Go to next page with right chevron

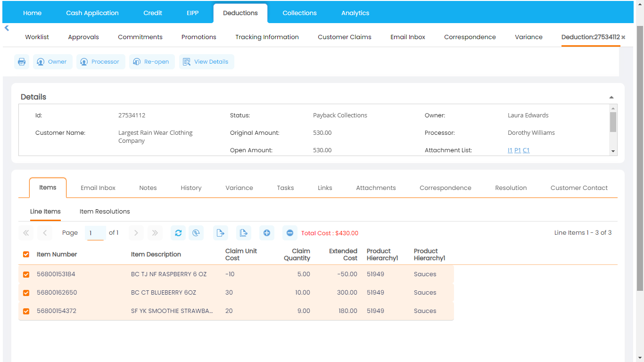pos(136,232)
